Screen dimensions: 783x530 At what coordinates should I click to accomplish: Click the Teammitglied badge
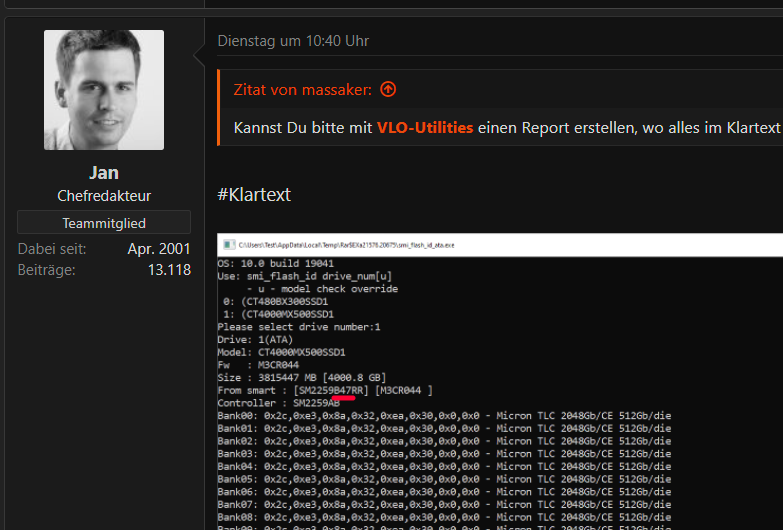104,223
